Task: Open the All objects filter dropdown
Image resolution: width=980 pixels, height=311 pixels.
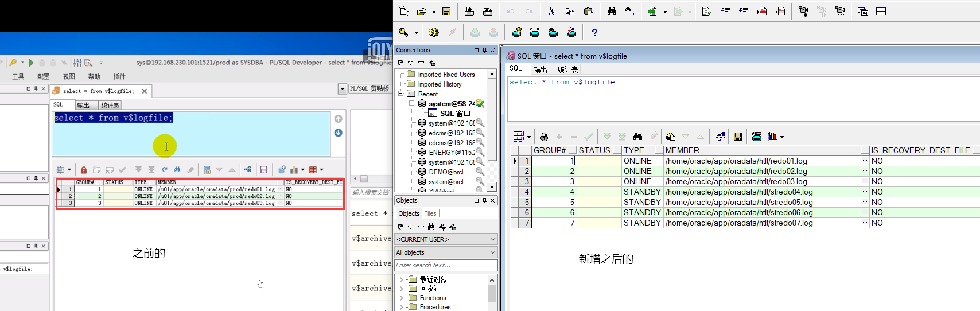Action: tap(446, 252)
